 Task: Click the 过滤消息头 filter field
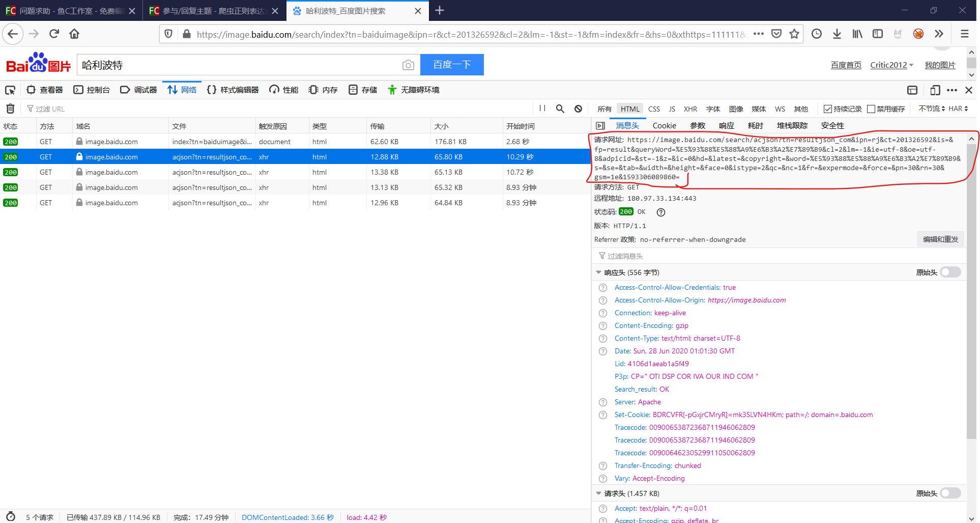pyautogui.click(x=779, y=256)
